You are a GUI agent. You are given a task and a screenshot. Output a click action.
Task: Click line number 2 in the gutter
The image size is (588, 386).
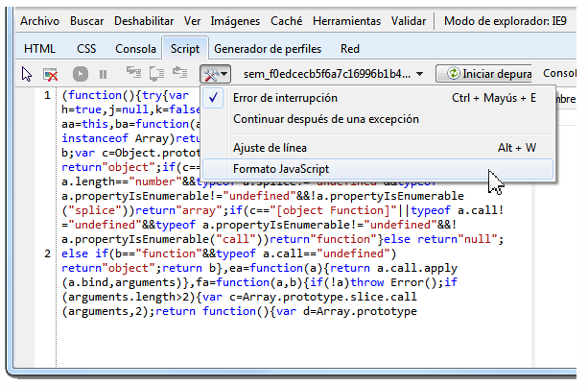click(47, 253)
